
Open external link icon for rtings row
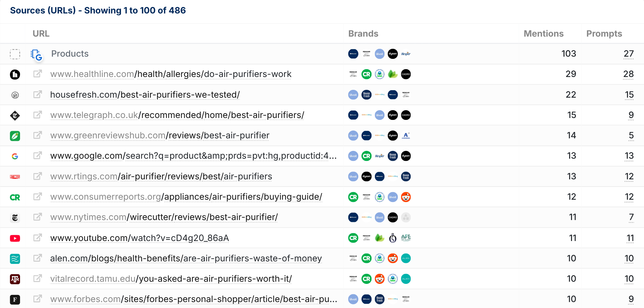[38, 176]
